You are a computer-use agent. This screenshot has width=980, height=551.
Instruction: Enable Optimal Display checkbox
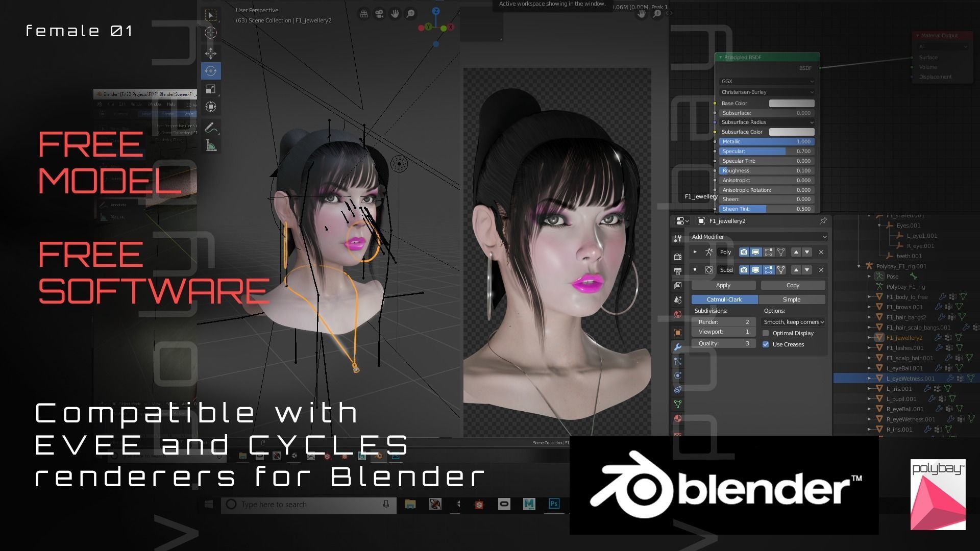click(x=766, y=333)
